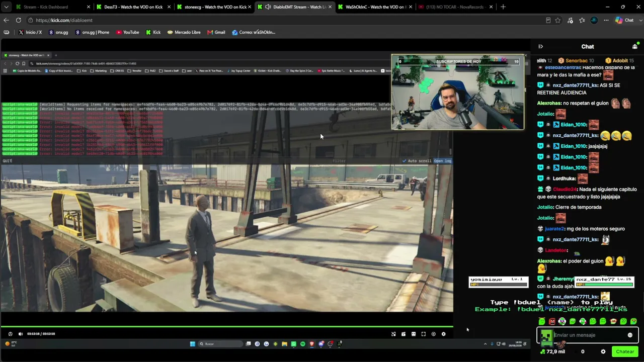Open the Inicio / X bookmark
644x362 pixels.
pyautogui.click(x=30, y=32)
